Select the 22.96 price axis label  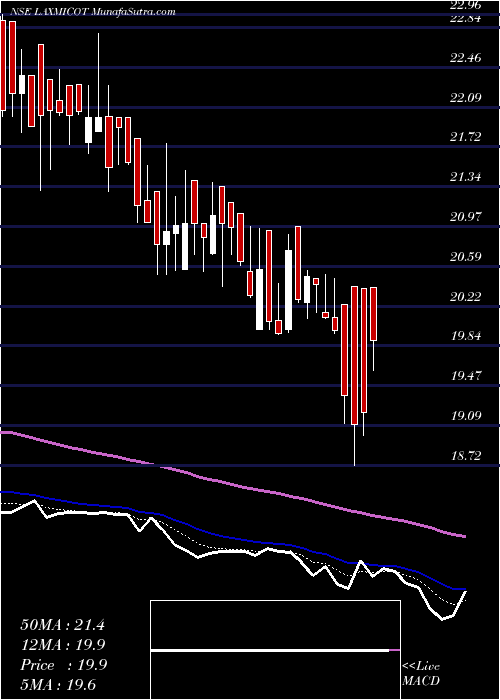466,5
